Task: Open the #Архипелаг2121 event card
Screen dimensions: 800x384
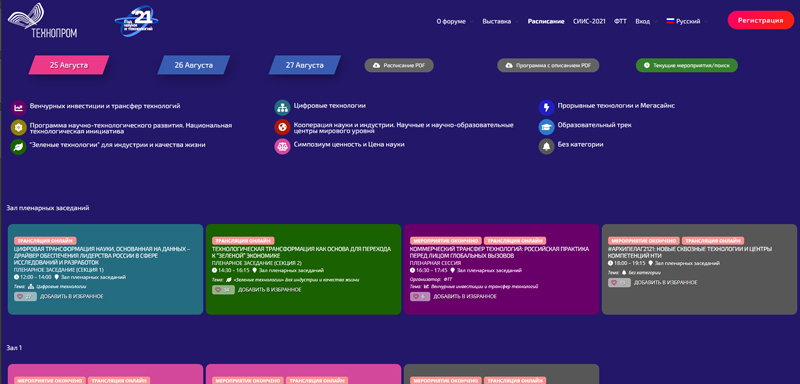Action: click(699, 269)
